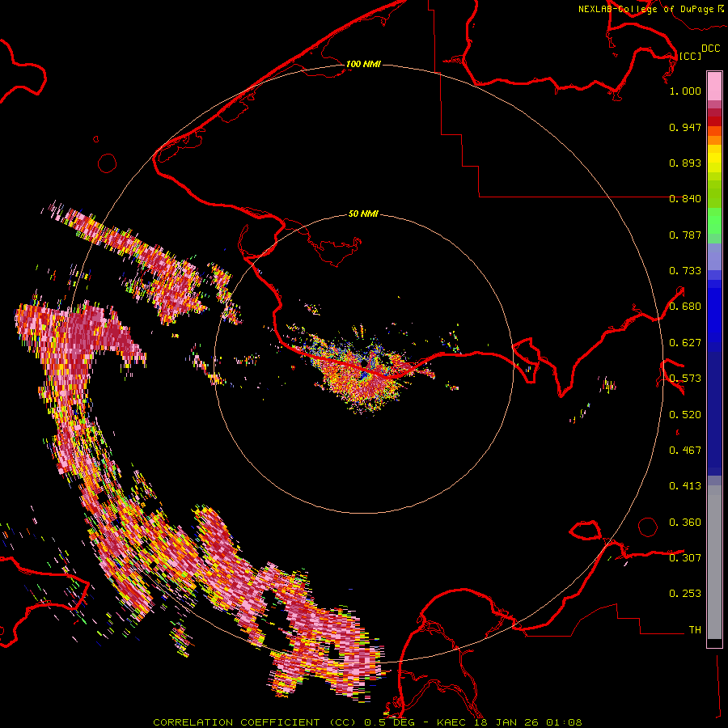Screen dimensions: 728x728
Task: Click the 01:08 timestamp in the footer
Action: pos(564,722)
